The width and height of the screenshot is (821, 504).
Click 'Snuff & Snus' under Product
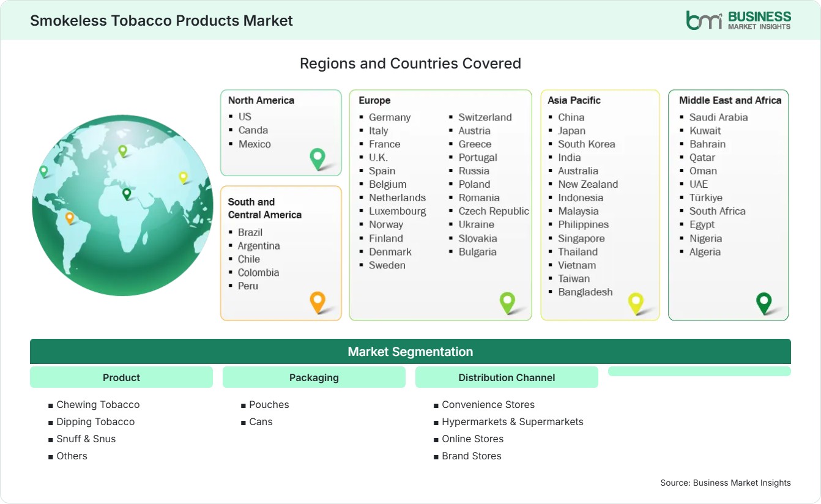(86, 439)
